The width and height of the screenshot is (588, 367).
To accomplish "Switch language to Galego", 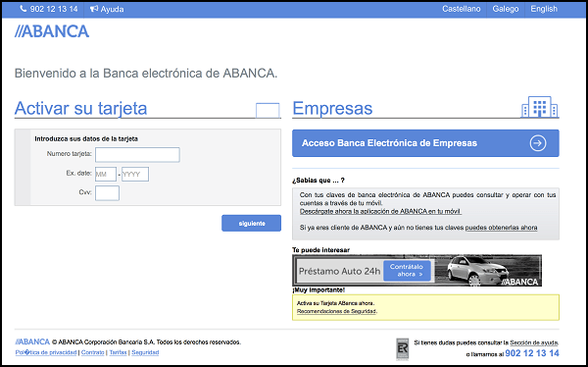I will (506, 9).
